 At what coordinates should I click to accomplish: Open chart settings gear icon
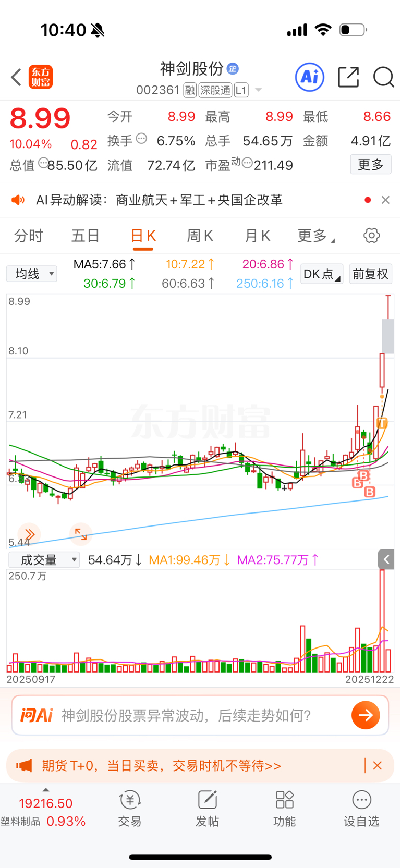(x=372, y=235)
